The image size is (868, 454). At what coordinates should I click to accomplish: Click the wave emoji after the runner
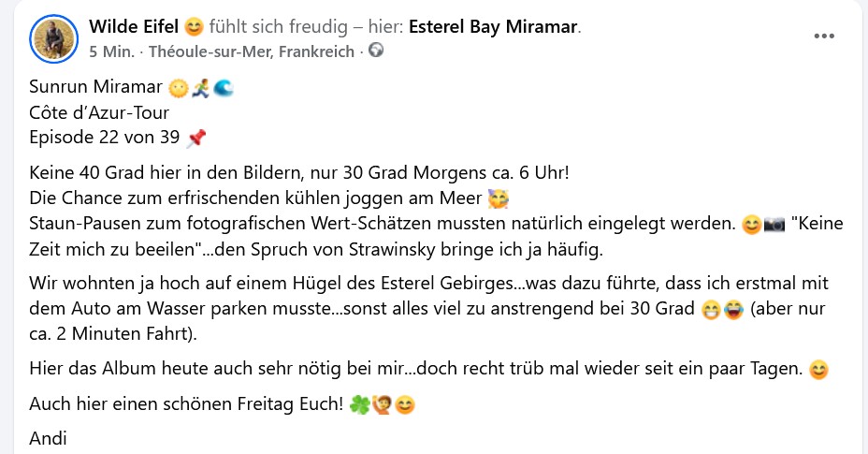(223, 90)
